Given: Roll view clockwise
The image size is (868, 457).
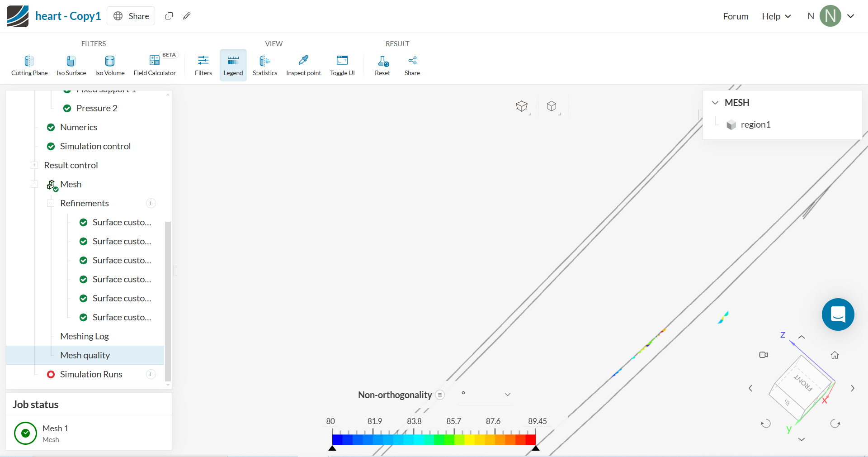Looking at the screenshot, I should 835,424.
